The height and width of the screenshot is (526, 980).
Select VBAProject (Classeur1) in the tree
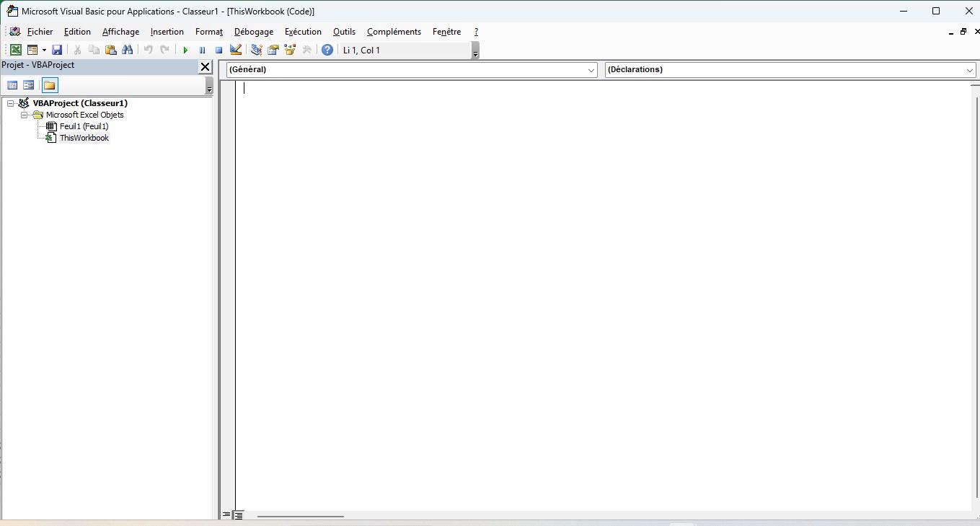click(x=80, y=103)
